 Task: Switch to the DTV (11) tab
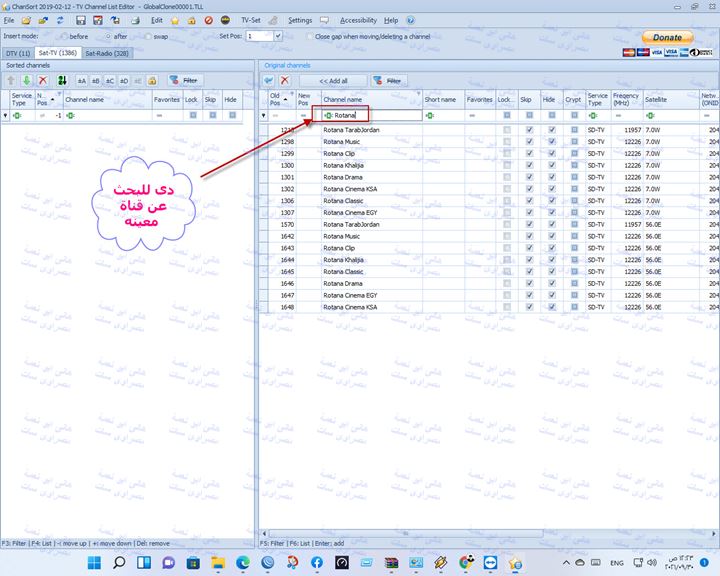(x=18, y=53)
